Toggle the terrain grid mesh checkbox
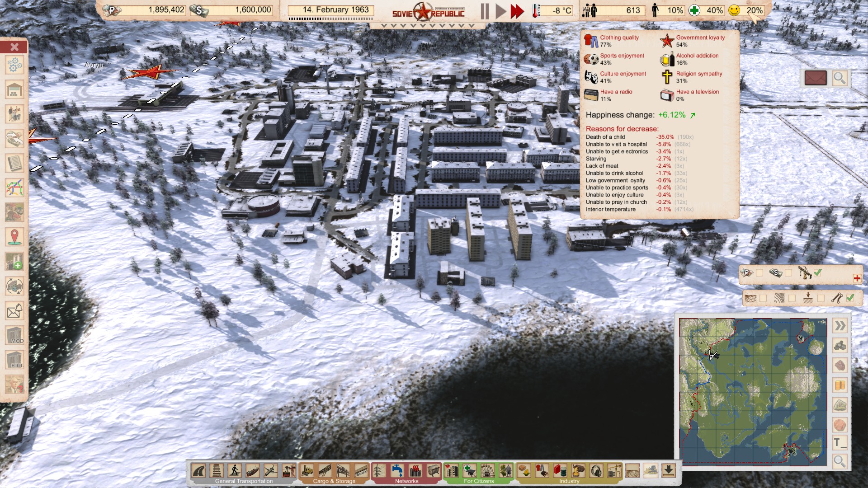 (763, 298)
